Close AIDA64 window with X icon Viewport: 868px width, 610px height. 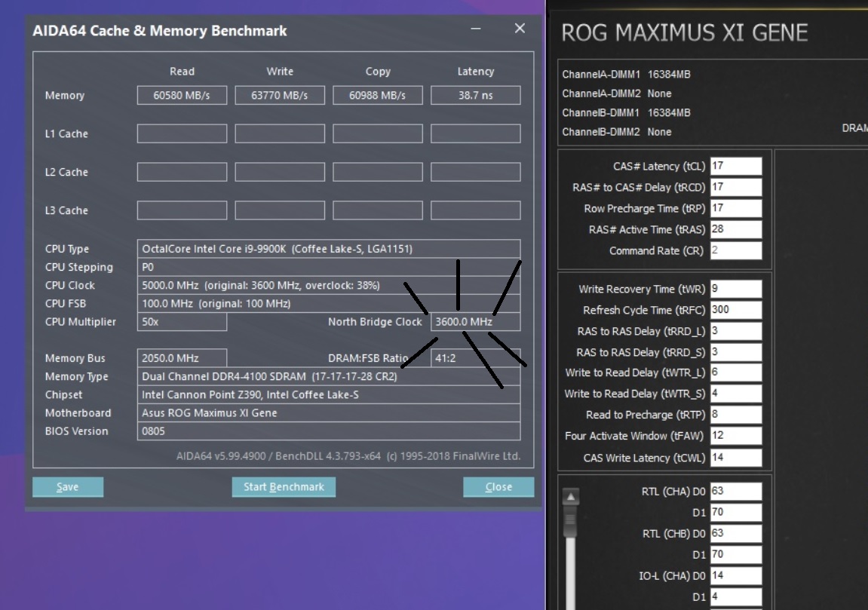tap(520, 28)
